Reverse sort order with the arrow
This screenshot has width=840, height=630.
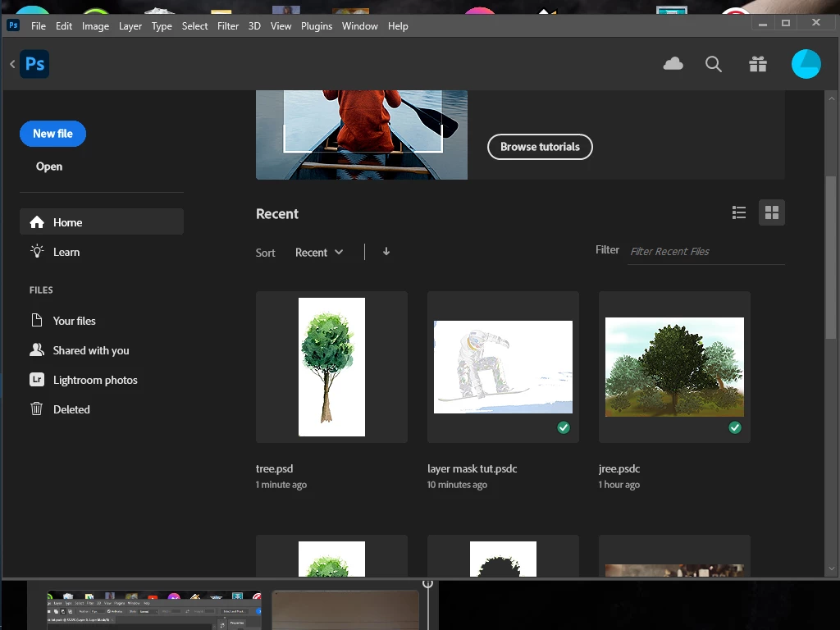(x=386, y=252)
